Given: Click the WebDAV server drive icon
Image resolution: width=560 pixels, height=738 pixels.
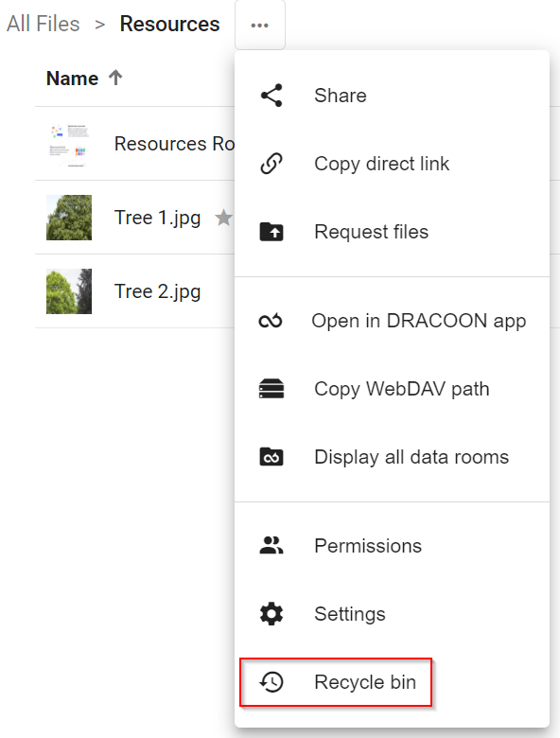Looking at the screenshot, I should coord(271,389).
